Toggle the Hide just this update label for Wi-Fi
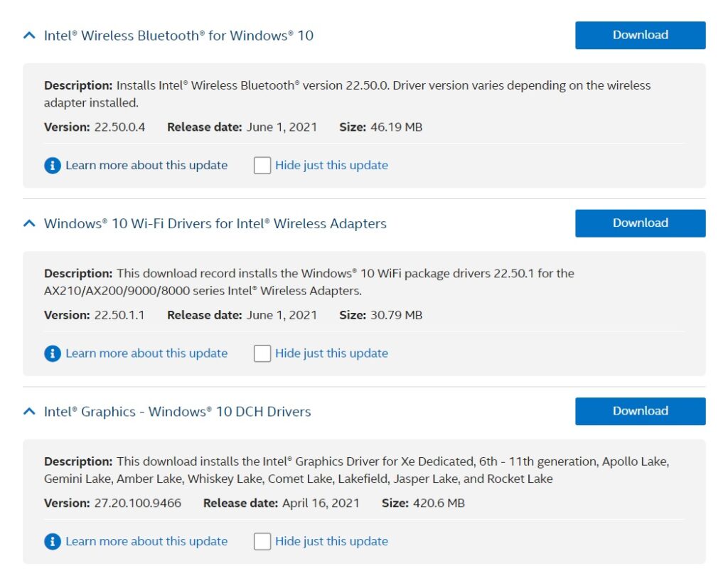Image resolution: width=728 pixels, height=571 pixels. click(331, 353)
